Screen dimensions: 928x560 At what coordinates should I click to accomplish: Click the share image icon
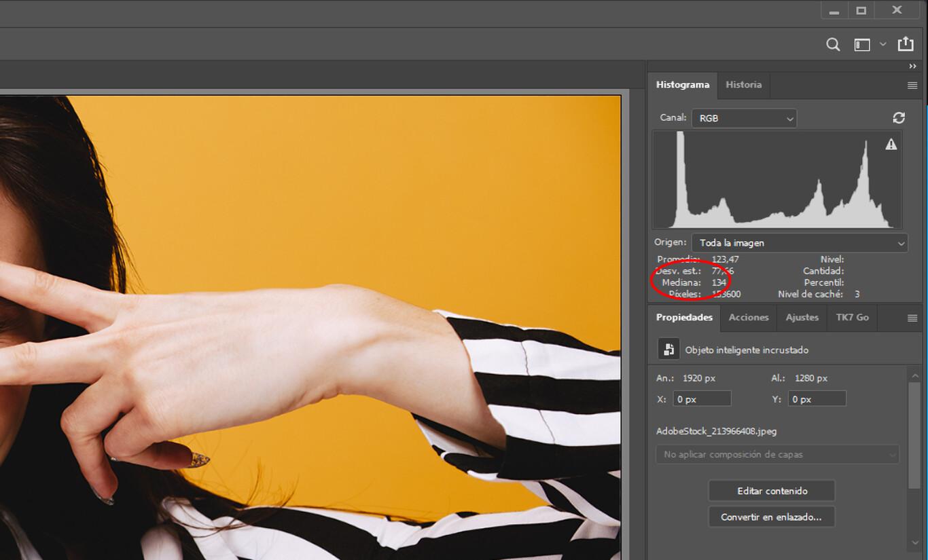[906, 44]
